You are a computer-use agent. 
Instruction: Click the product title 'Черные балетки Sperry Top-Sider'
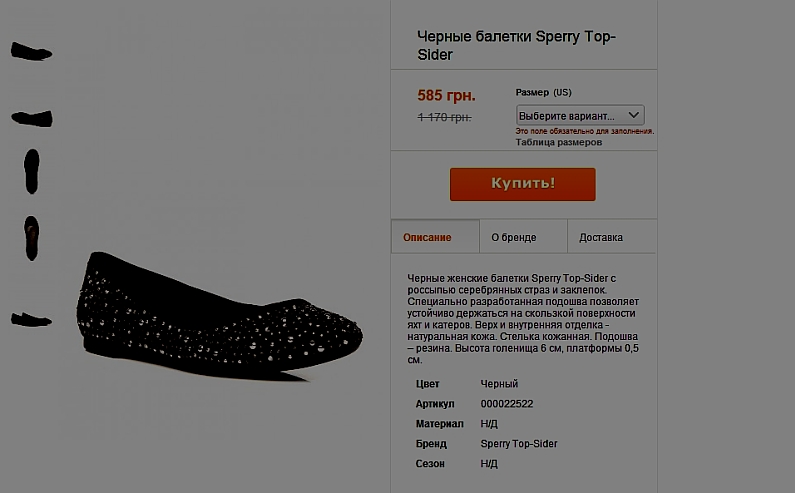click(516, 46)
